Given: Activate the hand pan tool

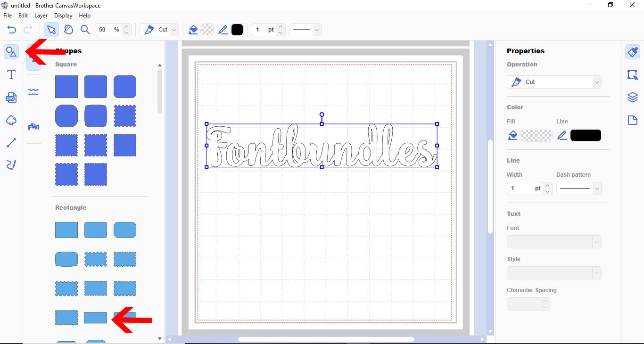Looking at the screenshot, I should 68,30.
